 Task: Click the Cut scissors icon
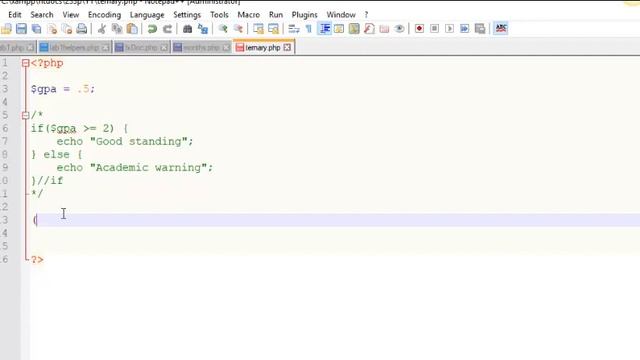102,29
